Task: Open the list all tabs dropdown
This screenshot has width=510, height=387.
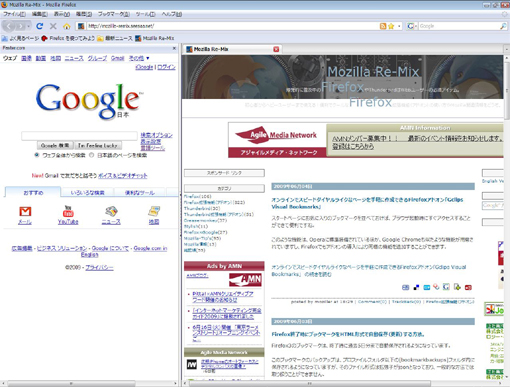Action: point(506,49)
